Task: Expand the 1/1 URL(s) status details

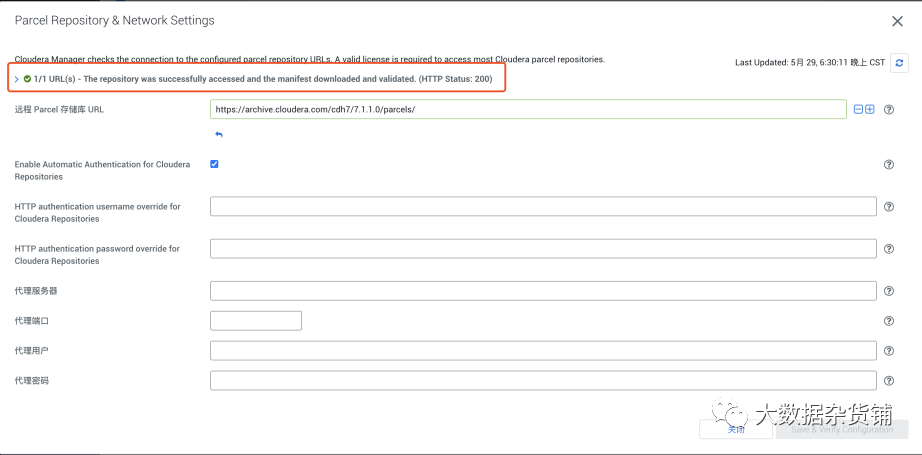Action: tap(16, 79)
